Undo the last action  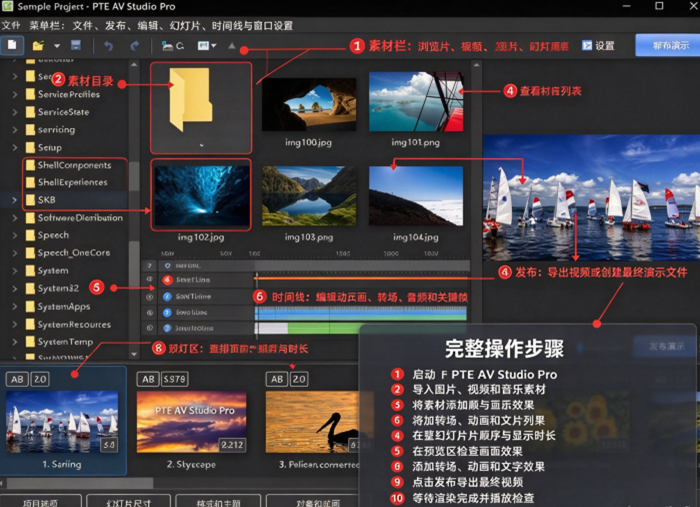pos(108,46)
